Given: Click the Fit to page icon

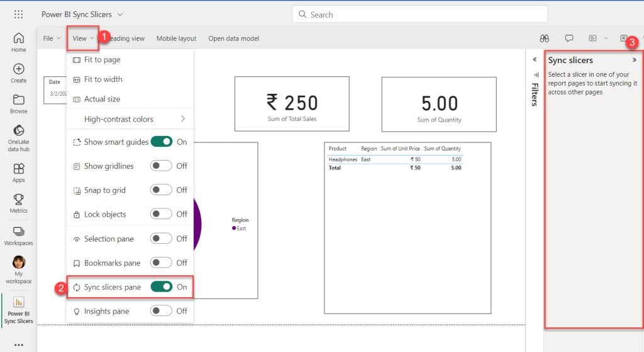Looking at the screenshot, I should (x=77, y=60).
